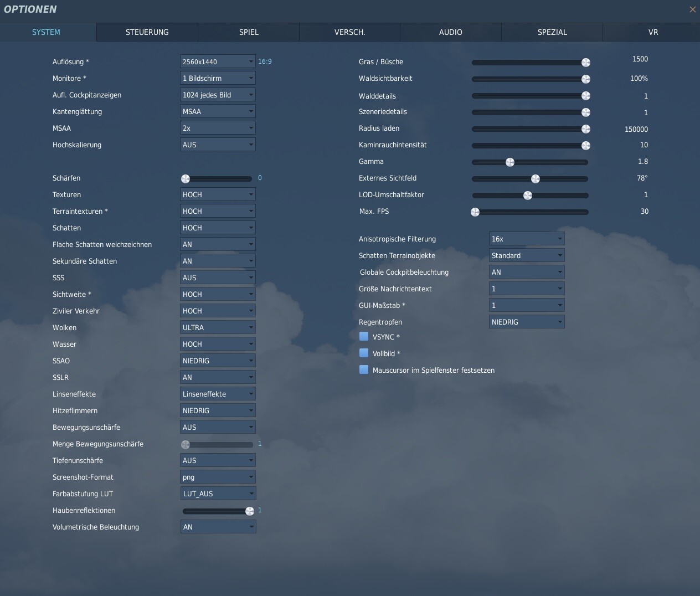The width and height of the screenshot is (700, 596).
Task: Click the Max. FPS value 30
Action: [x=645, y=211]
